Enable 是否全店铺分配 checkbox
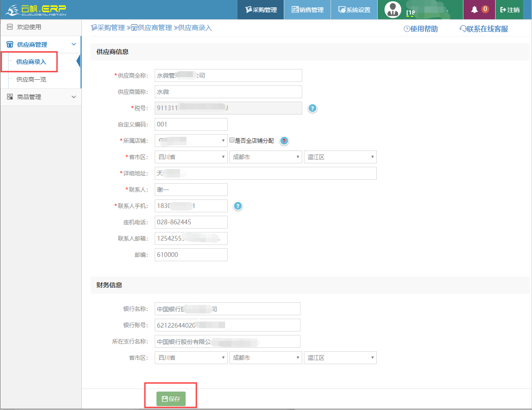The height and width of the screenshot is (410, 532). tap(232, 140)
